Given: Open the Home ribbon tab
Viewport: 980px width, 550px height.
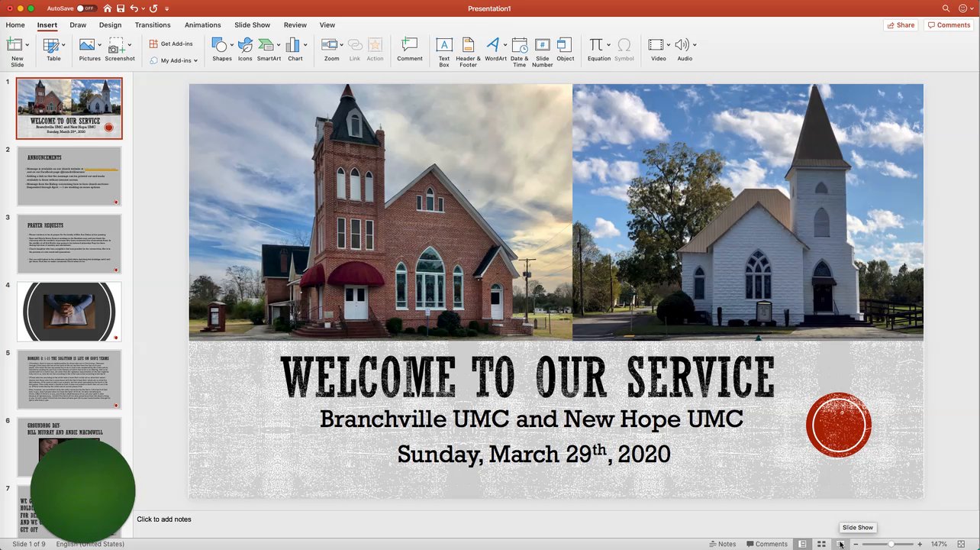Looking at the screenshot, I should pyautogui.click(x=15, y=25).
